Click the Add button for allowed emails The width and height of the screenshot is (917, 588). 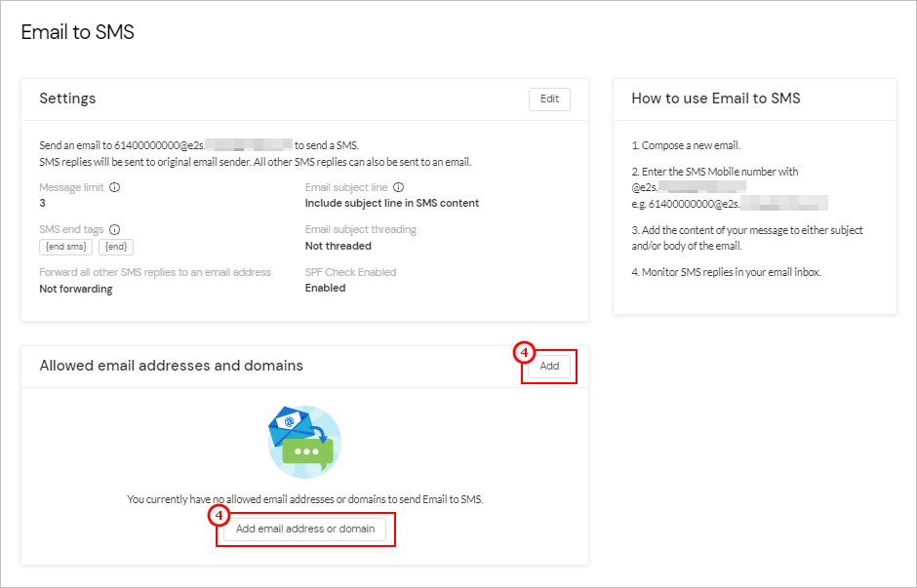(x=549, y=366)
